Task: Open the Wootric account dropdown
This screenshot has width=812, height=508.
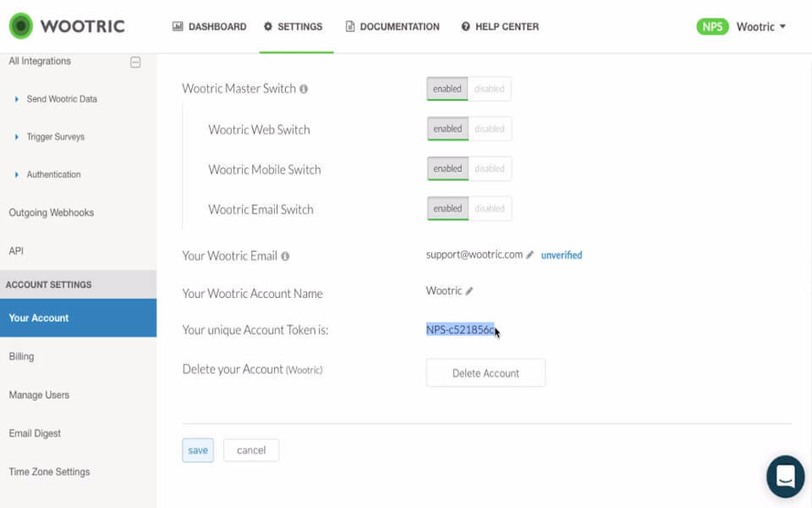Action: click(760, 26)
